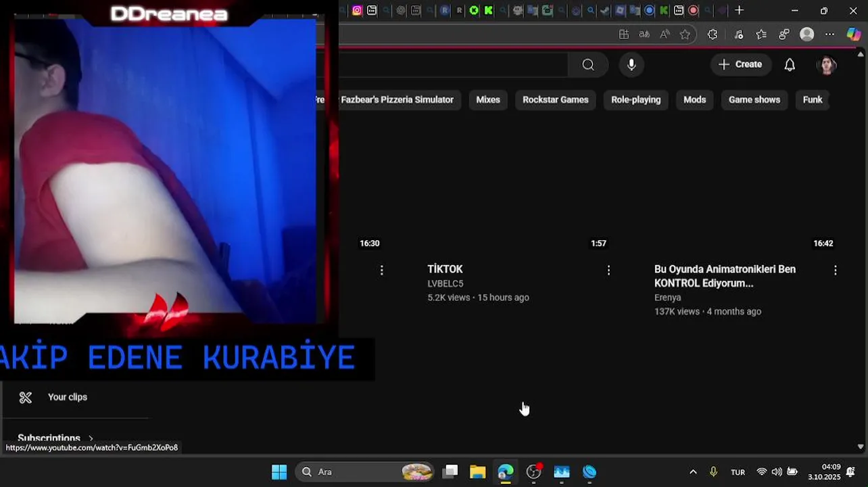Image resolution: width=868 pixels, height=487 pixels.
Task: Open File Explorer from the taskbar
Action: 478,471
